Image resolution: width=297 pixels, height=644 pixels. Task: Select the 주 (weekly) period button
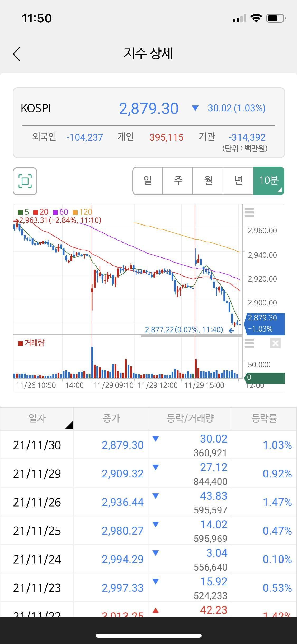(178, 181)
